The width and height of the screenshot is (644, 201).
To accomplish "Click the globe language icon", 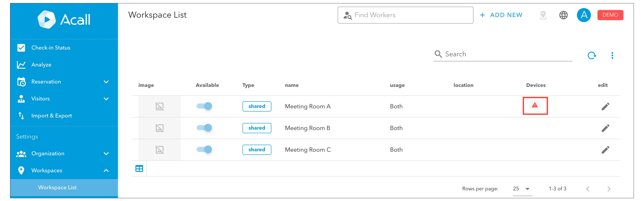I will pos(563,15).
